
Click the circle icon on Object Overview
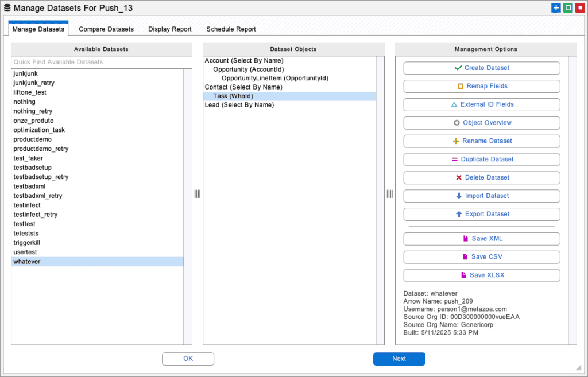457,123
